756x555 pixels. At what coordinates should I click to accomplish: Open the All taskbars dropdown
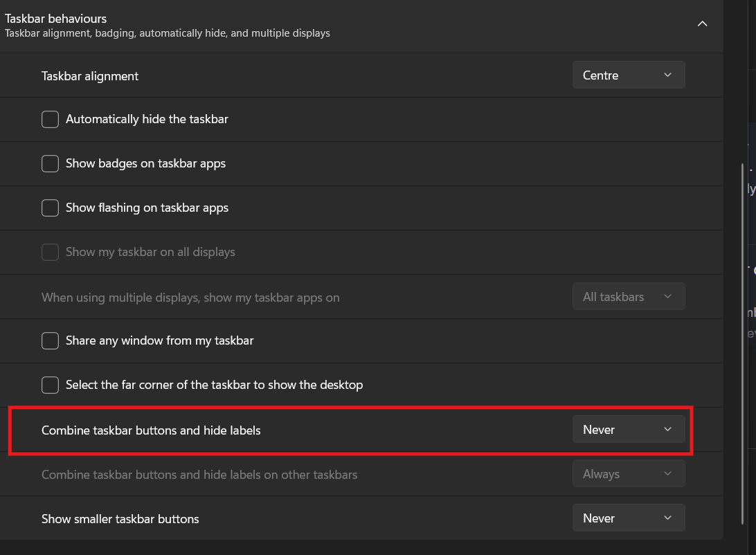[x=628, y=297]
